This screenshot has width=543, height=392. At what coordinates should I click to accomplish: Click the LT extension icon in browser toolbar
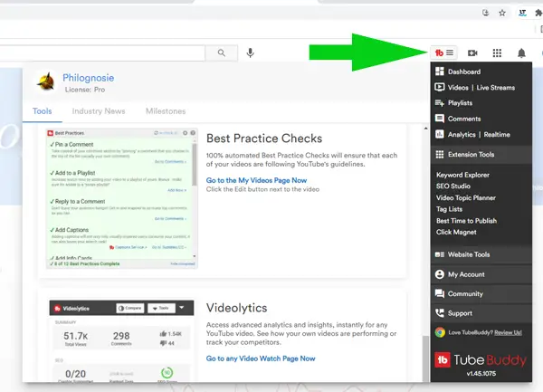pos(522,14)
